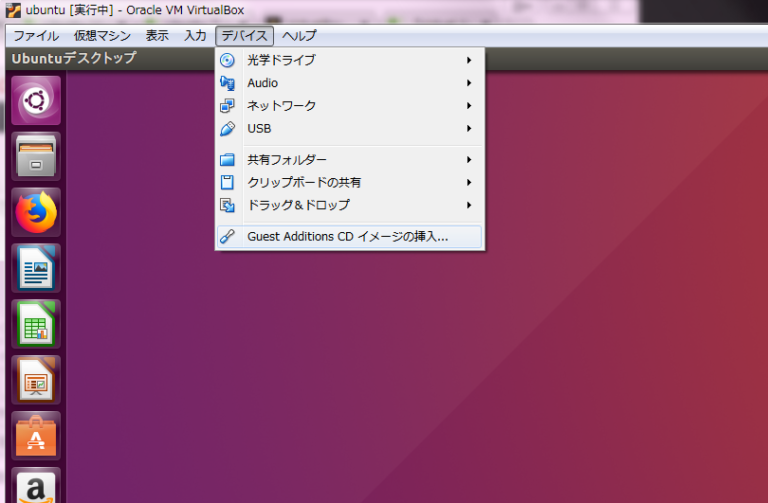Choose the USB menu entry

(x=259, y=129)
